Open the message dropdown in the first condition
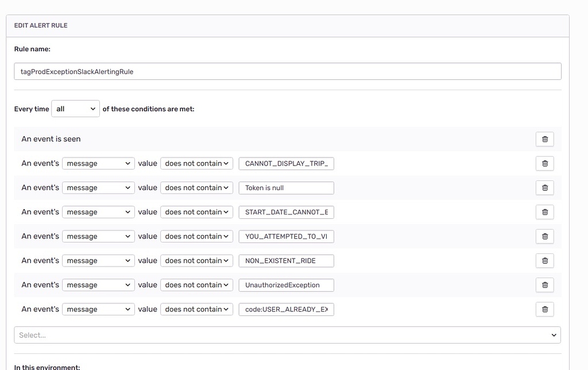Screen dimensions: 588x370 [98, 163]
